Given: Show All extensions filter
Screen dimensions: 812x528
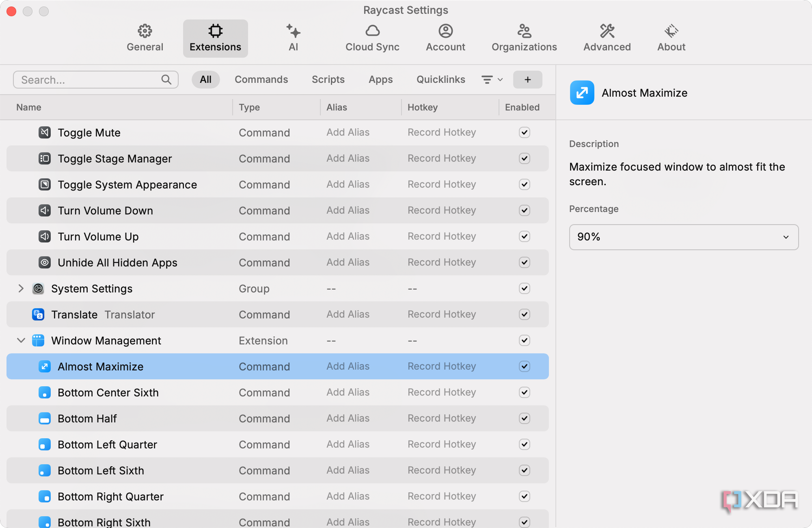Looking at the screenshot, I should [x=205, y=80].
